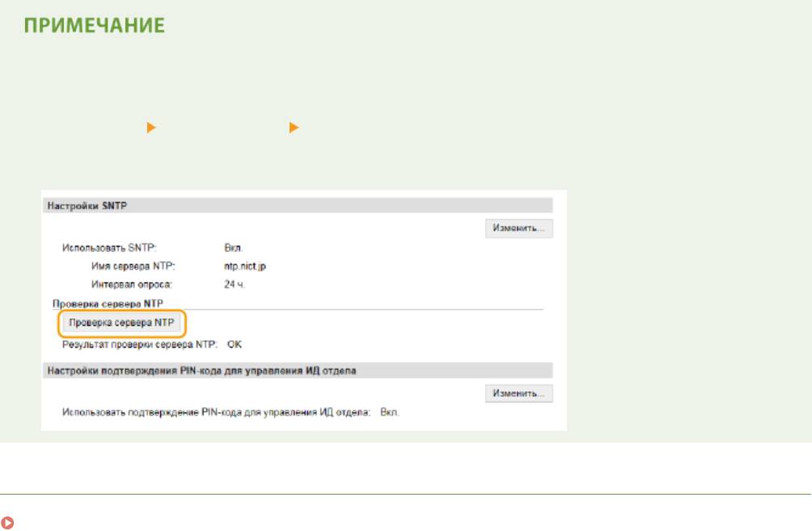Viewport: 812px width, 531px height.
Task: Select the 24 ч. polling interval value
Action: click(x=234, y=284)
